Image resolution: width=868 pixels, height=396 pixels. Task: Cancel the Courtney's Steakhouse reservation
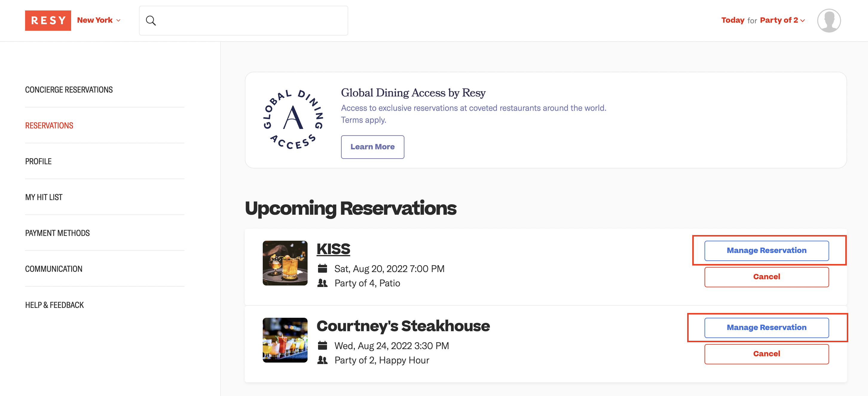coord(766,354)
